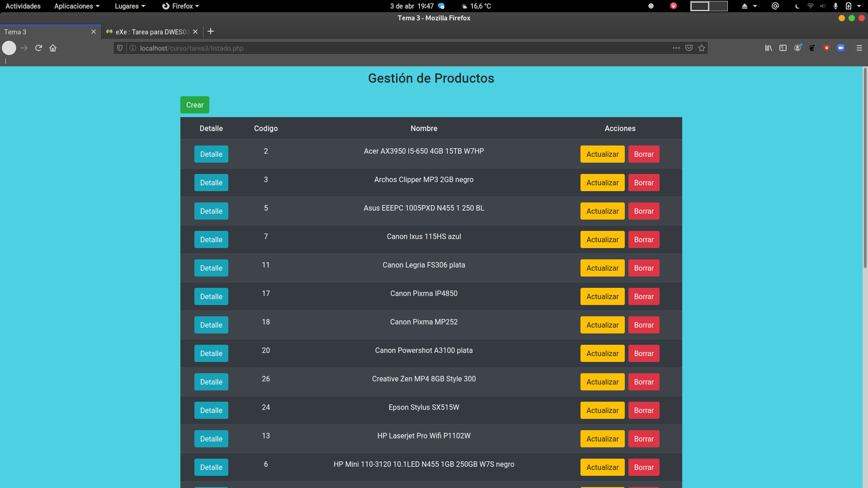Viewport: 868px width, 488px height.
Task: Show site information icon in address bar
Action: coord(133,48)
